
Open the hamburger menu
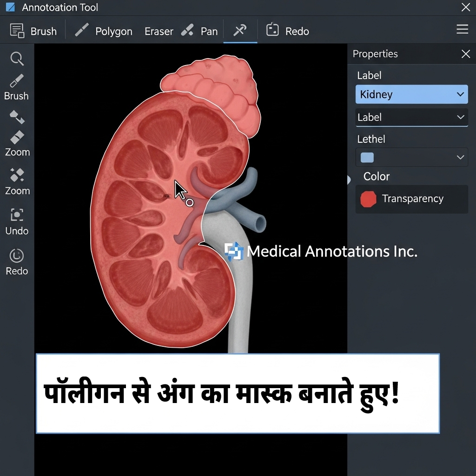(x=462, y=29)
